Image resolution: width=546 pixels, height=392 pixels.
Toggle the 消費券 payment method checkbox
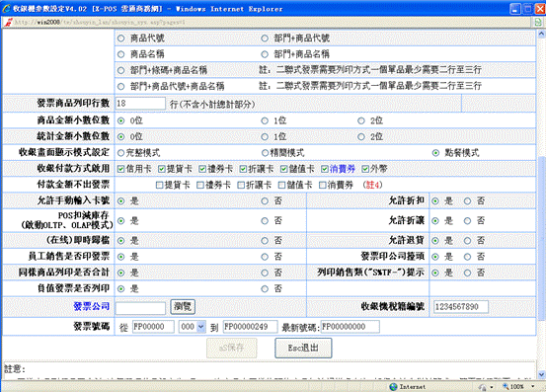(325, 169)
